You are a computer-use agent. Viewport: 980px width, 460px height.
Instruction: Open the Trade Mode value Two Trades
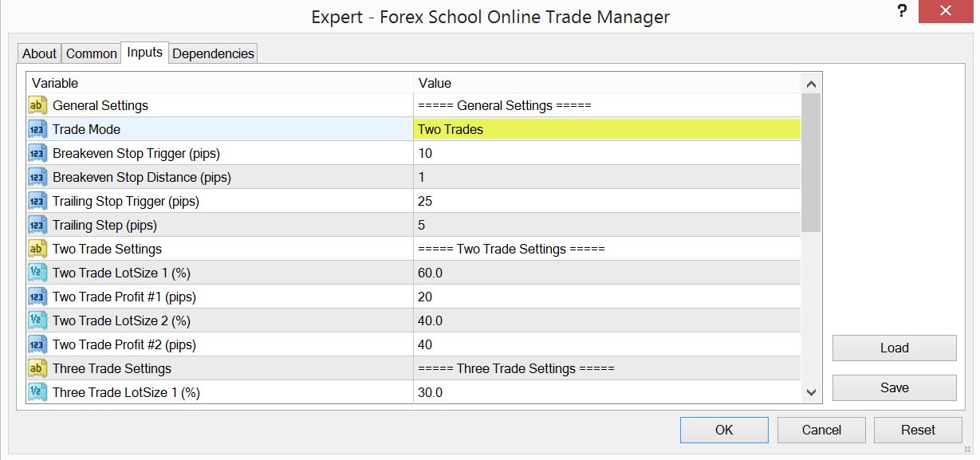[x=607, y=129]
